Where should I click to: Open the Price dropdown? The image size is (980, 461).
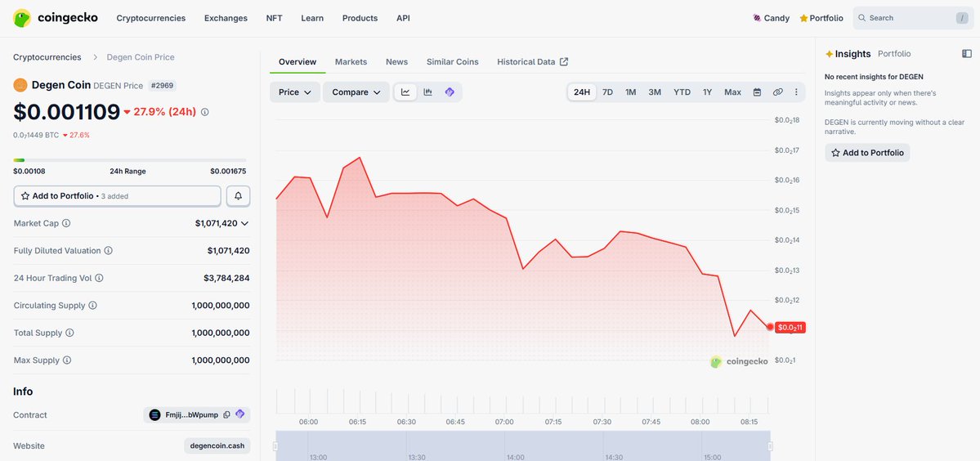(x=295, y=92)
